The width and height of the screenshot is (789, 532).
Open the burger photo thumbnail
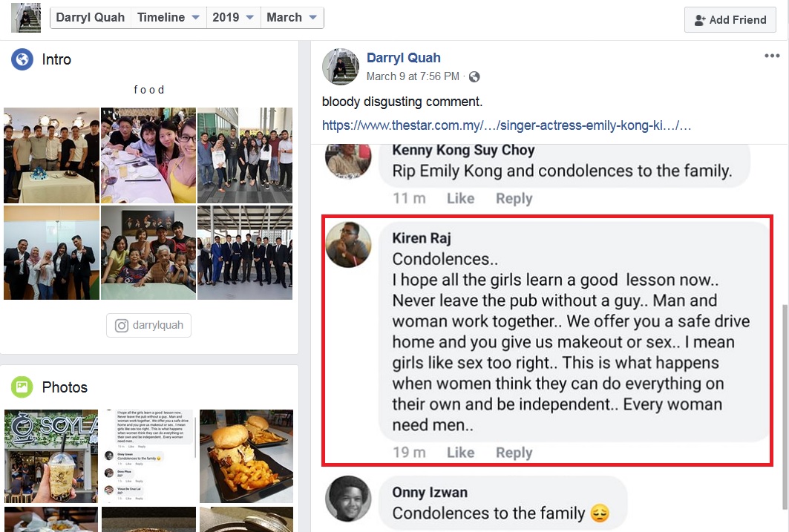tap(246, 456)
